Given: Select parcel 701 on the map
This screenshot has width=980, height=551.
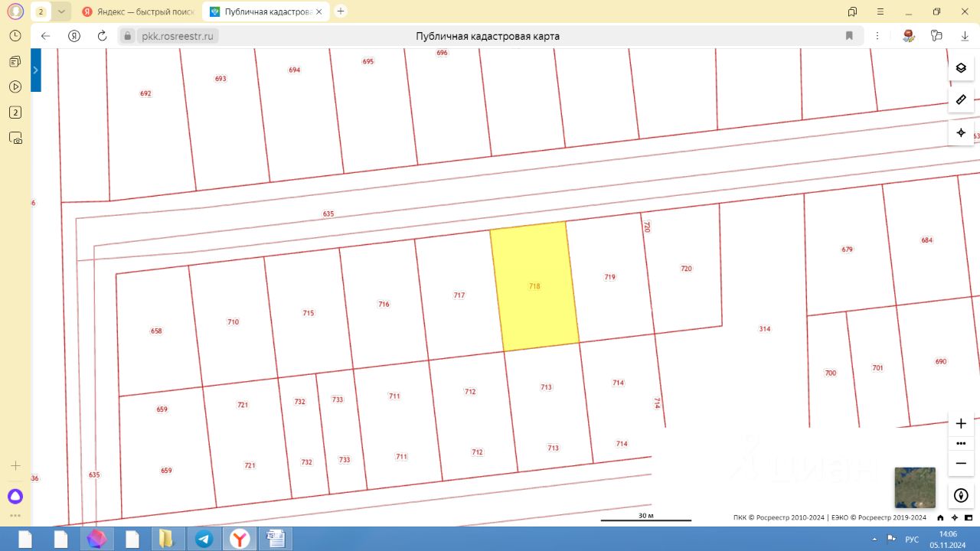Looking at the screenshot, I should [x=877, y=368].
